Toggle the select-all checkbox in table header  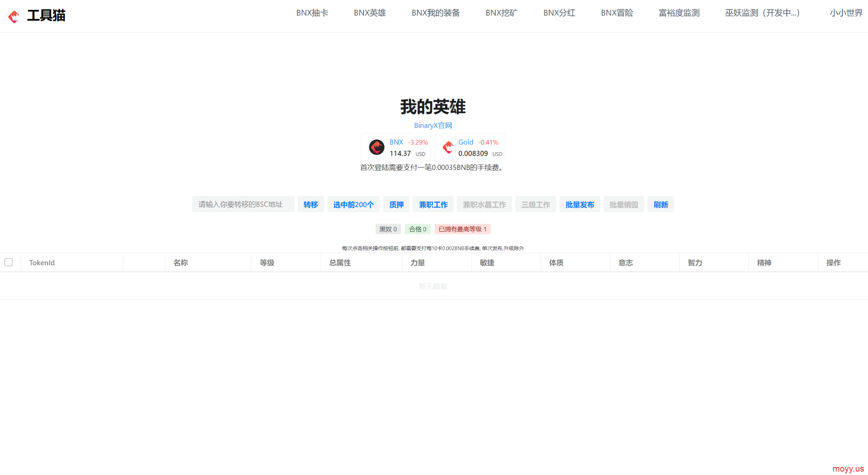pyautogui.click(x=9, y=262)
